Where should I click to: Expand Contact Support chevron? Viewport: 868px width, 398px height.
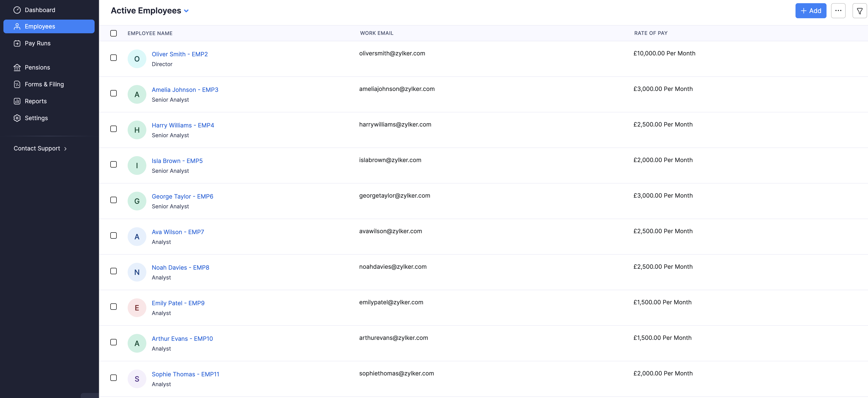[65, 149]
